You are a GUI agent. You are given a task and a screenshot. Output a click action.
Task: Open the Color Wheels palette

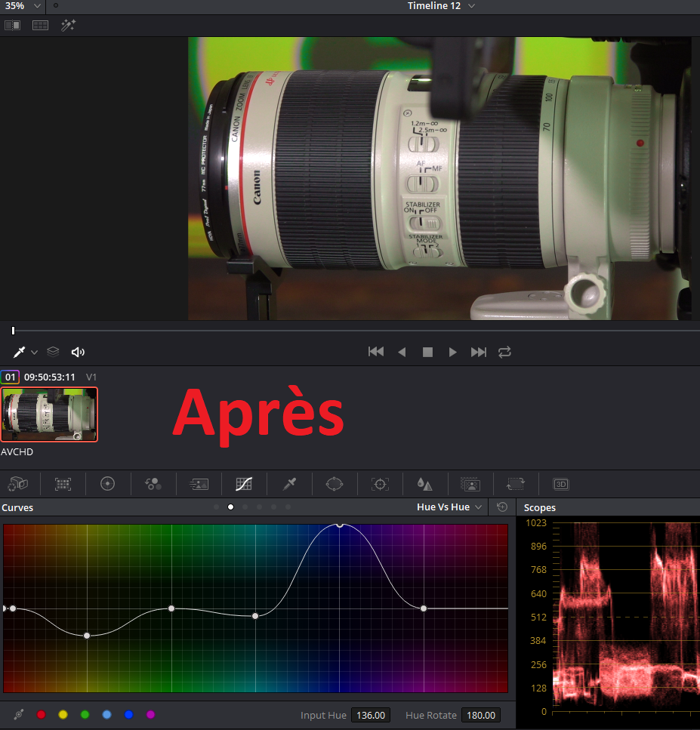pos(107,484)
